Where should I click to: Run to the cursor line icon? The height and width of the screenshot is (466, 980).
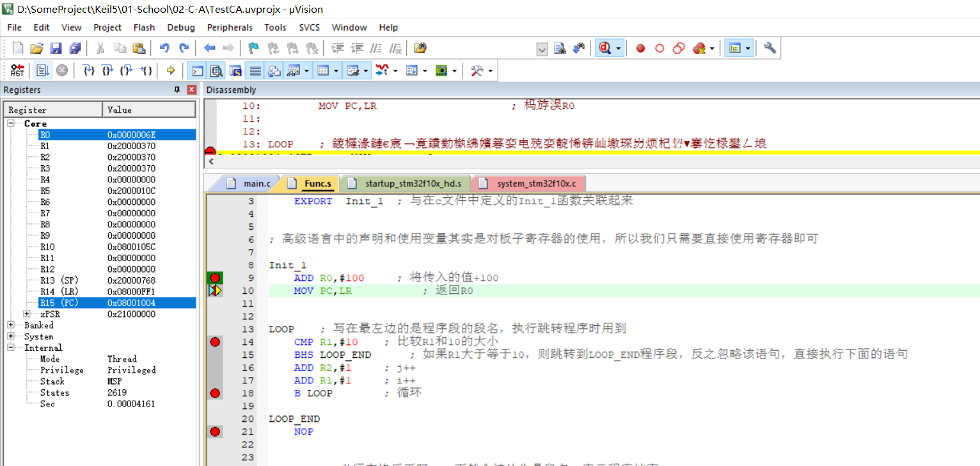point(146,70)
